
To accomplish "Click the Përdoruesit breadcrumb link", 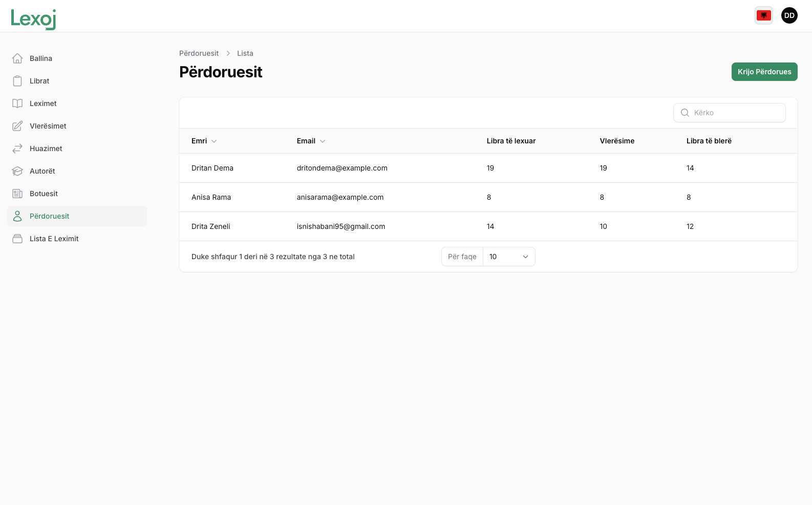I will 199,53.
